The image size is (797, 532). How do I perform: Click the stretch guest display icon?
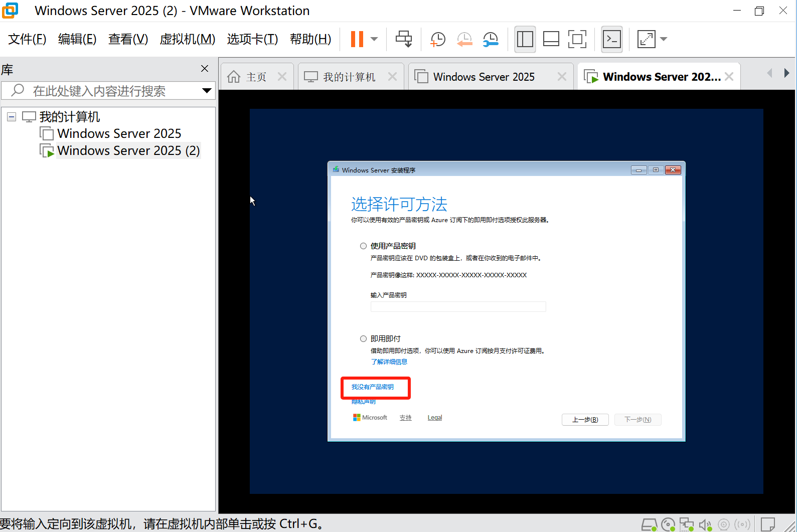[646, 39]
